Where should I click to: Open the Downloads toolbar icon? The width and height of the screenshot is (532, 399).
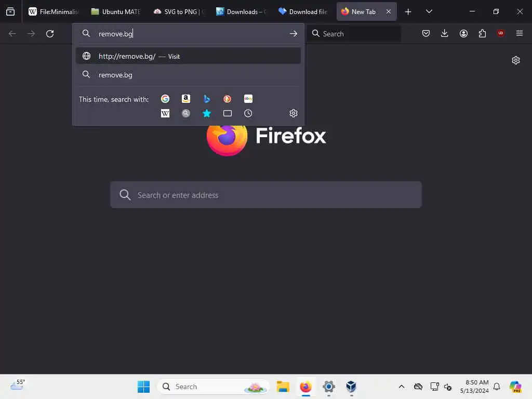pos(445,33)
